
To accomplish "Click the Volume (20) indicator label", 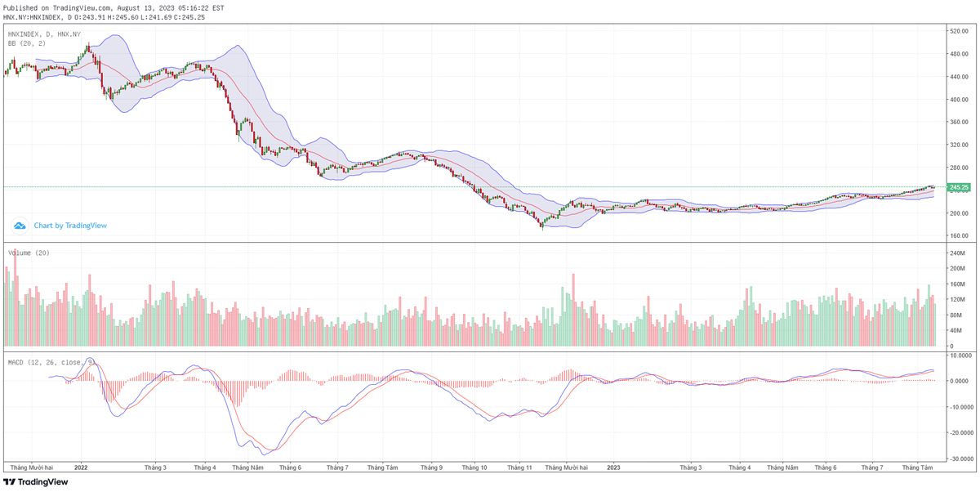I will [29, 253].
